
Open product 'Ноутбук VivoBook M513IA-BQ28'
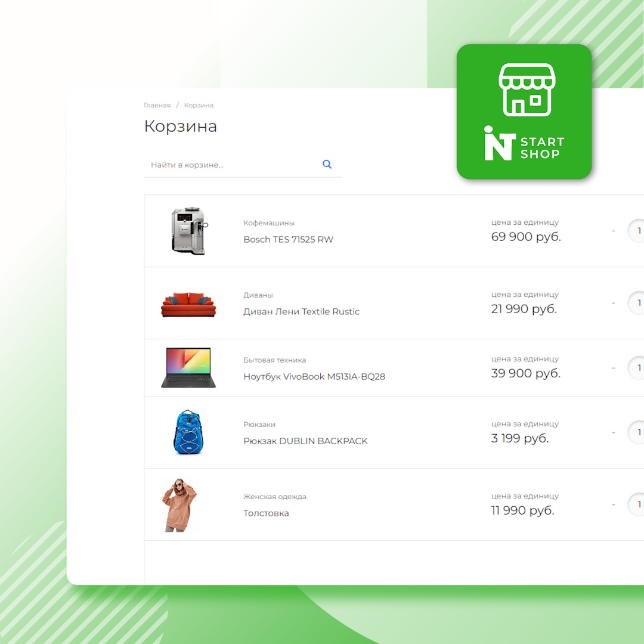pyautogui.click(x=314, y=377)
